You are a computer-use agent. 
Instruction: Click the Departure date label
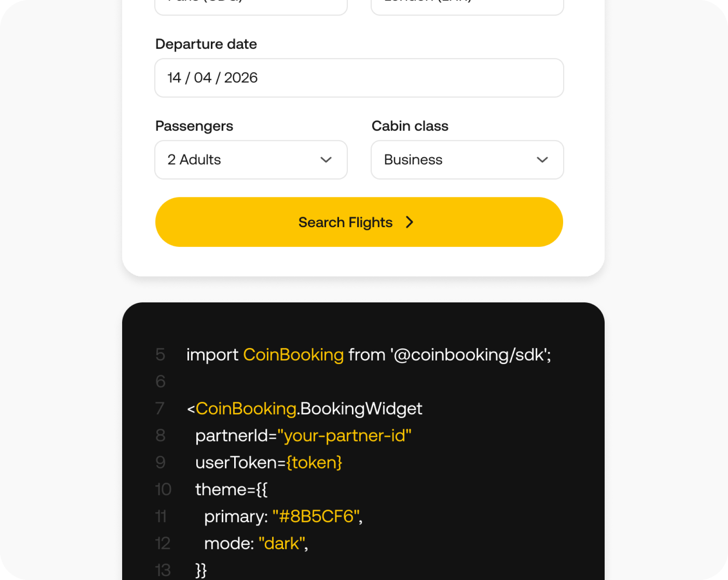[x=206, y=44]
